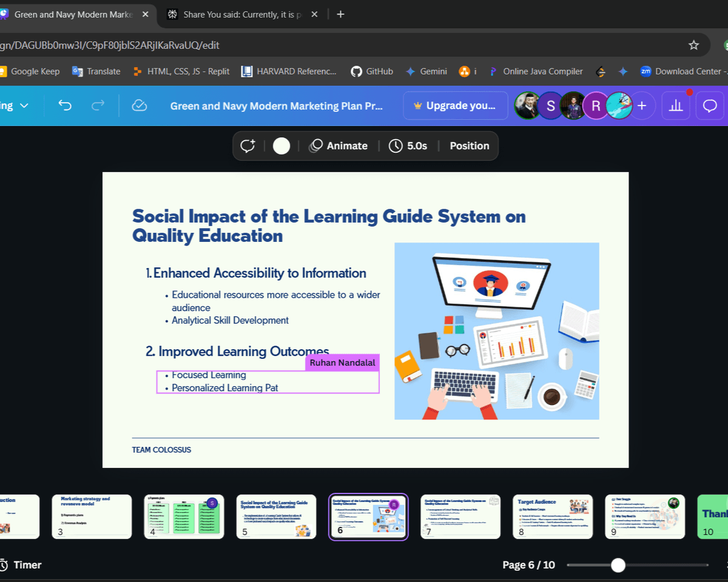This screenshot has height=582, width=728.
Task: Click 'Educational resources more accessible' bullet
Action: 276,301
